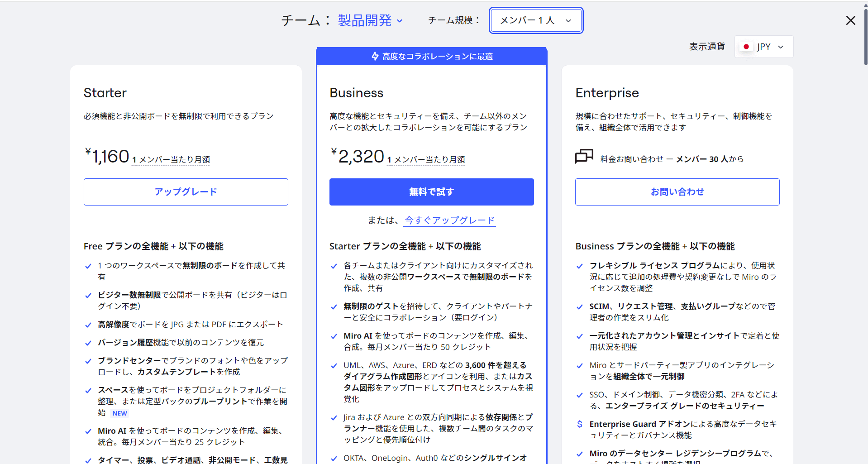Click the 料金お問い合わせ text in Enterprise
Viewport: 868px width, 464px height.
point(632,159)
